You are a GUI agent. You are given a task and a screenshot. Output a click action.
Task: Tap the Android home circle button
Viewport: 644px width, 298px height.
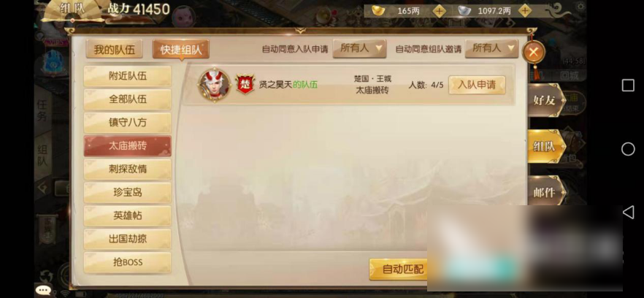coord(628,149)
